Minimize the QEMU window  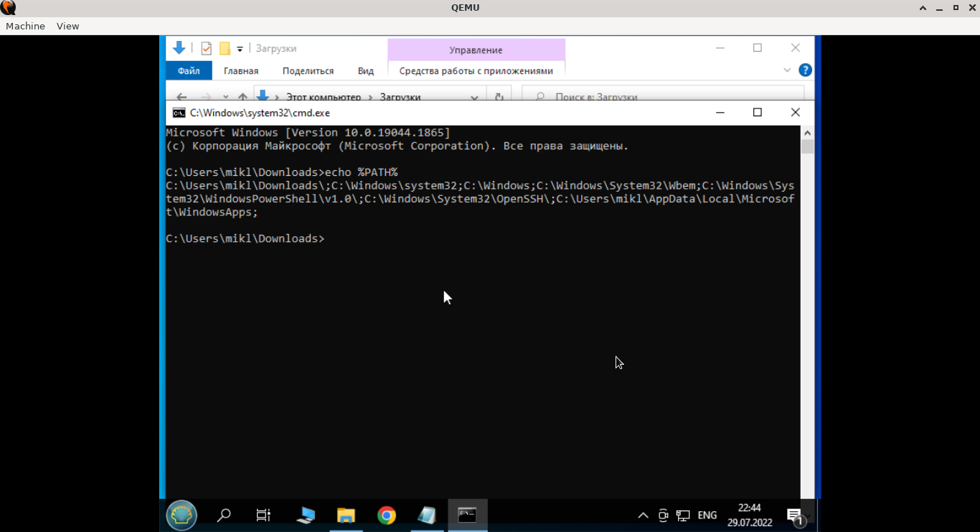[x=940, y=8]
